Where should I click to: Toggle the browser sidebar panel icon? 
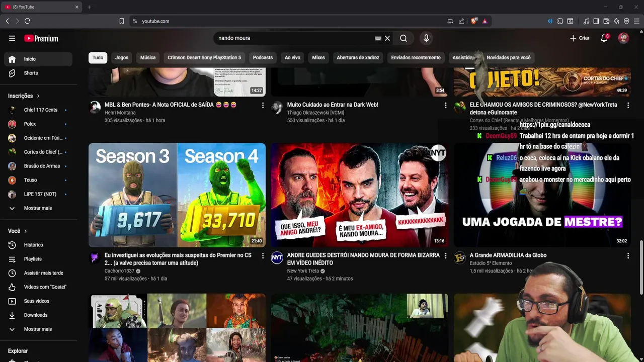point(596,21)
